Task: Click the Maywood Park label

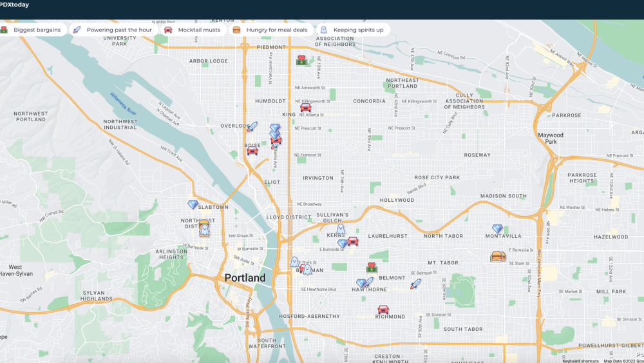Action: point(551,138)
